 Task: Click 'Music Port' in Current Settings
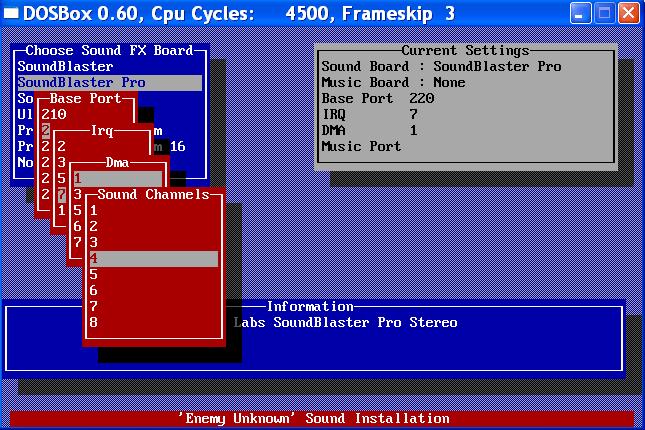[361, 146]
